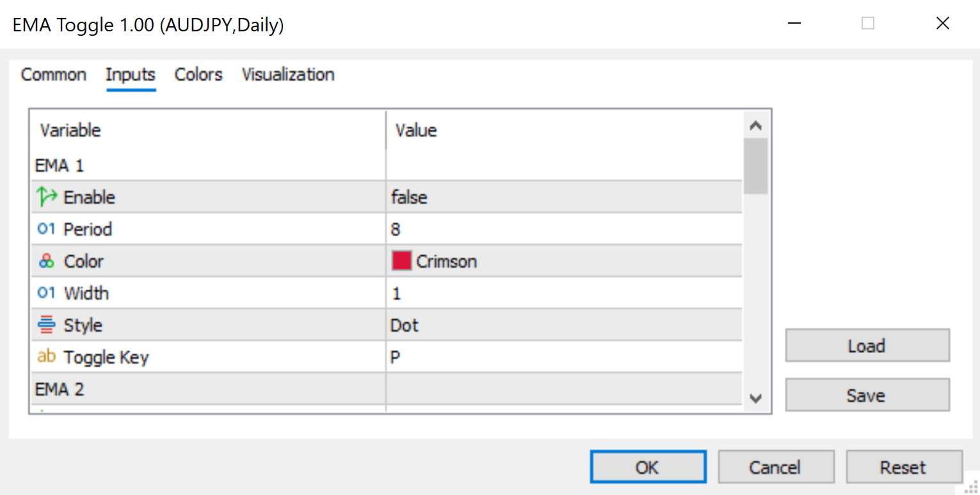Click the integer icon next to Width
The image size is (980, 495).
[47, 293]
